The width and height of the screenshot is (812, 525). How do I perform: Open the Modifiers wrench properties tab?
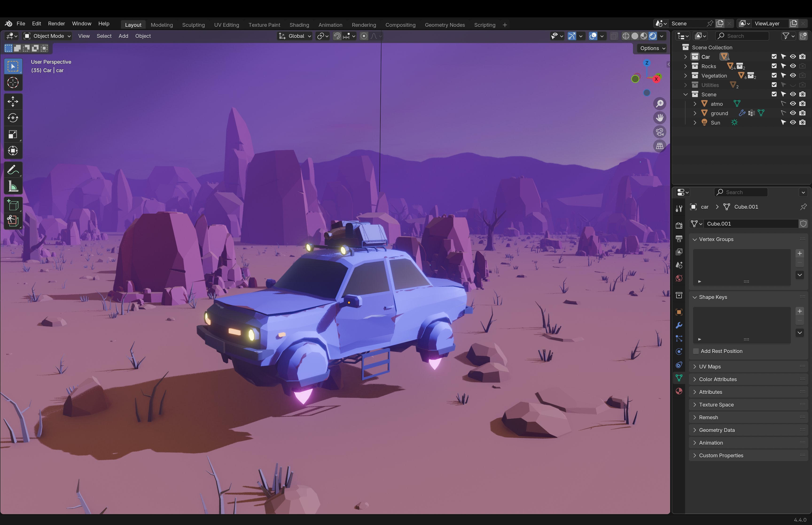pyautogui.click(x=679, y=325)
